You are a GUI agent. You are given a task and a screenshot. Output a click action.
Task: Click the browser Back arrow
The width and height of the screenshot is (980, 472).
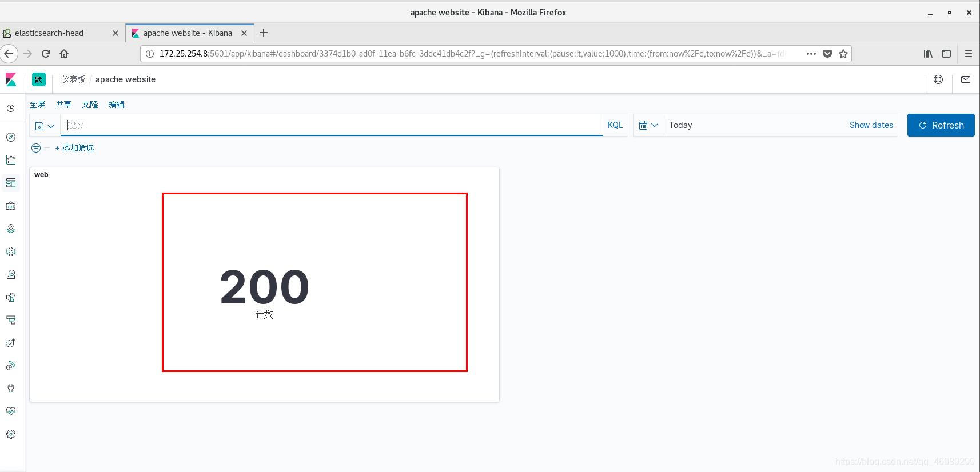click(x=9, y=54)
